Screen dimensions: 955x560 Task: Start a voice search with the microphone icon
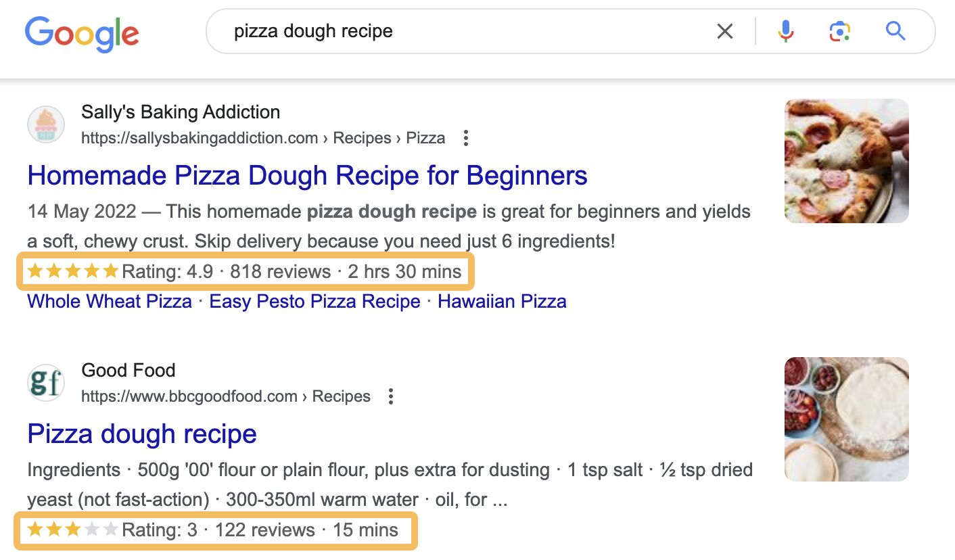tap(785, 30)
